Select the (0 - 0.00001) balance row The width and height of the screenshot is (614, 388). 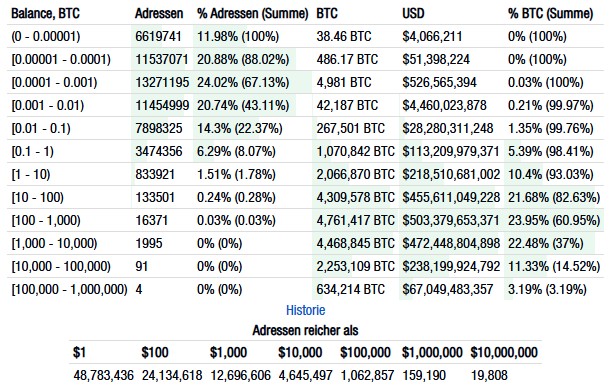click(305, 36)
